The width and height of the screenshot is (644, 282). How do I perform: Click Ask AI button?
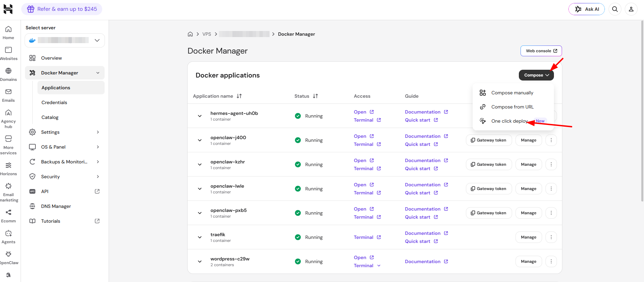(x=587, y=9)
